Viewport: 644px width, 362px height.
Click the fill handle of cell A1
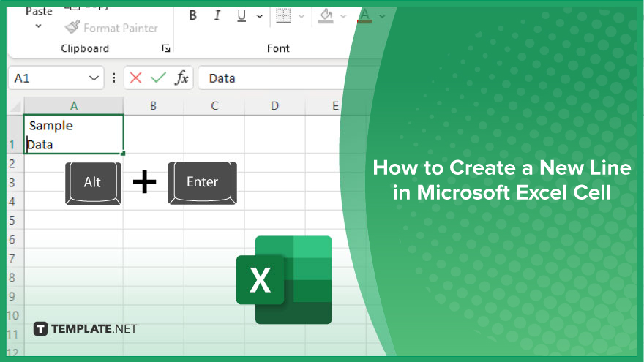pyautogui.click(x=123, y=153)
